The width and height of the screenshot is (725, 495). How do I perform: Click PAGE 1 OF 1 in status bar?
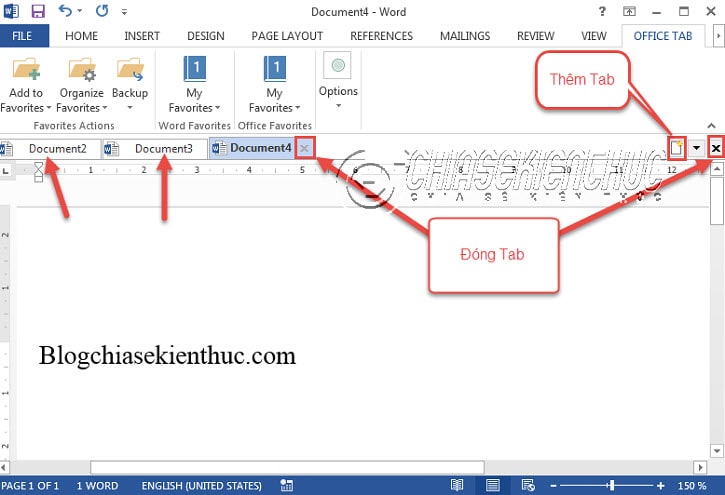(x=30, y=486)
